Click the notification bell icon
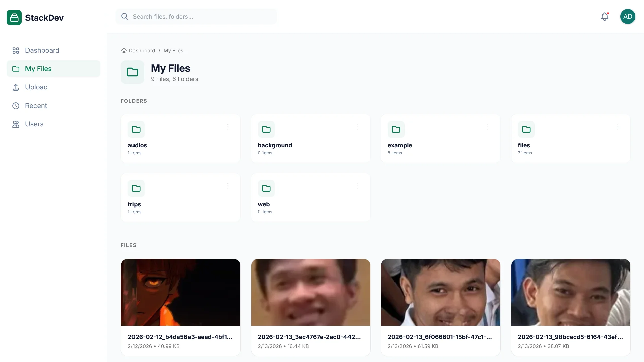Image resolution: width=644 pixels, height=362 pixels. 604,16
